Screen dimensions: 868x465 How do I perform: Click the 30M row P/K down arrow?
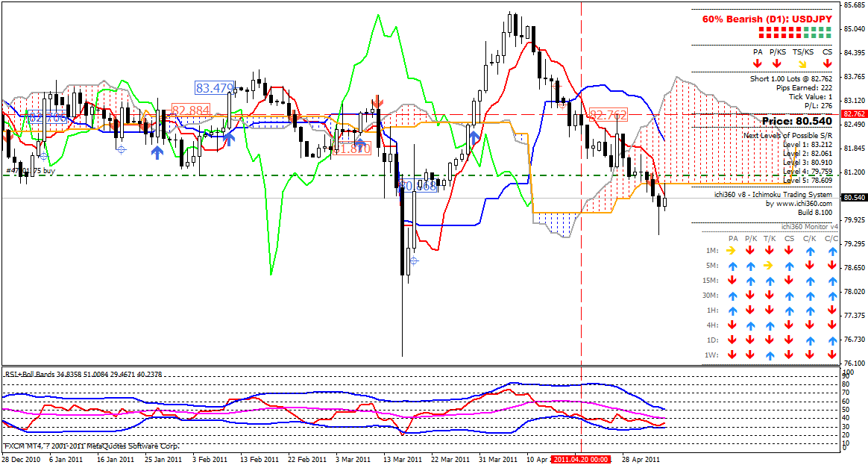click(x=750, y=296)
